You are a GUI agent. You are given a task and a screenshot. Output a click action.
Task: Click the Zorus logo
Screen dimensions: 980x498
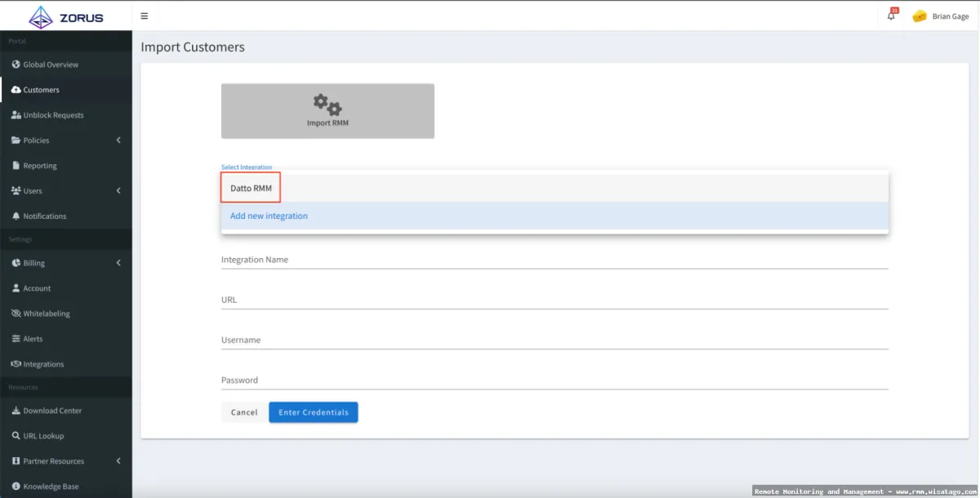[x=66, y=16]
